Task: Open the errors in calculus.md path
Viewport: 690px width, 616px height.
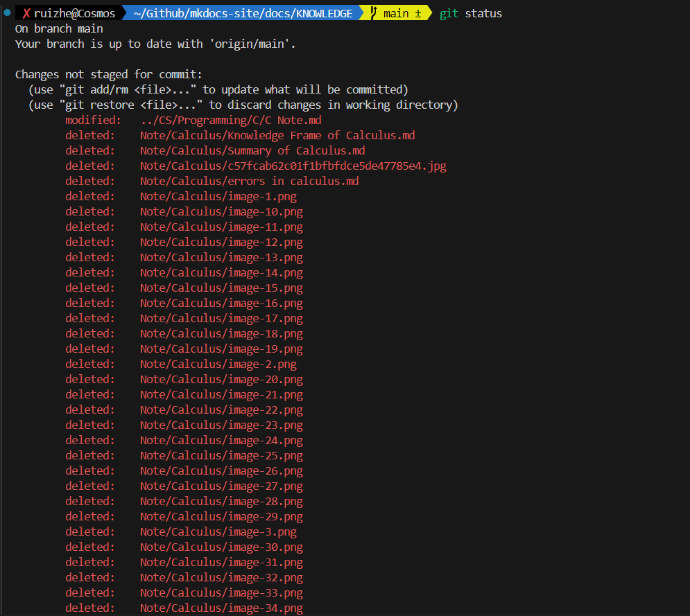Action: 249,182
